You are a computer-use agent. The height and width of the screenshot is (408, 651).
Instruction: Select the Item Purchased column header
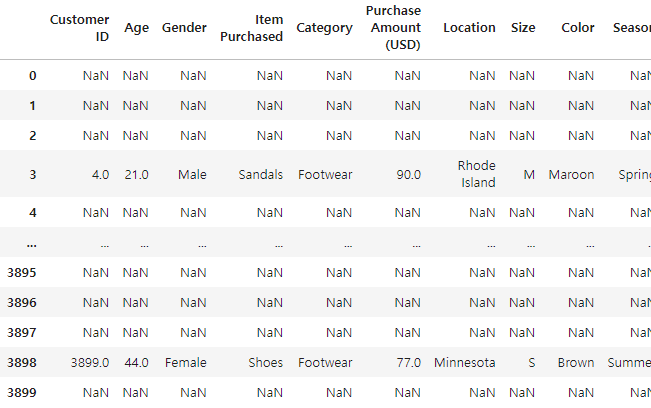click(251, 28)
